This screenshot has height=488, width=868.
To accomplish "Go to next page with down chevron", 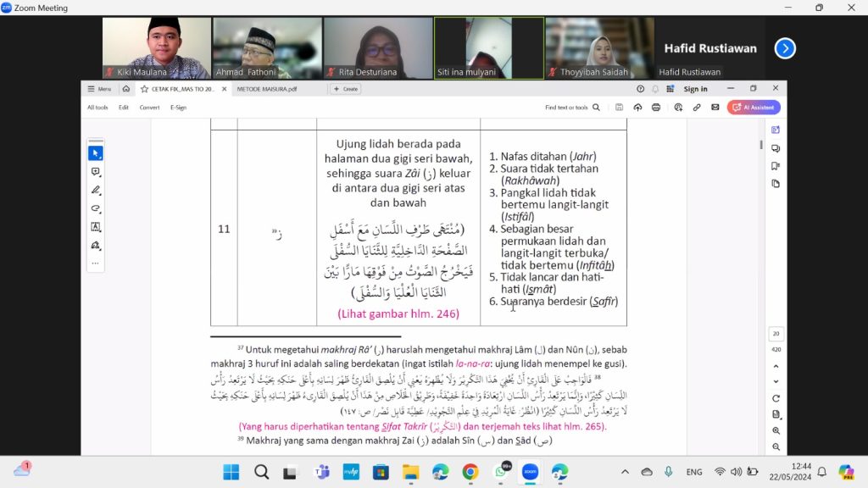I will 776,382.
